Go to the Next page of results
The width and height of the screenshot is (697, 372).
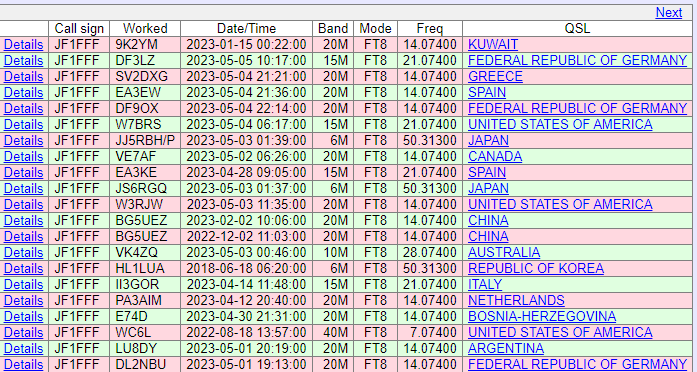pos(669,12)
